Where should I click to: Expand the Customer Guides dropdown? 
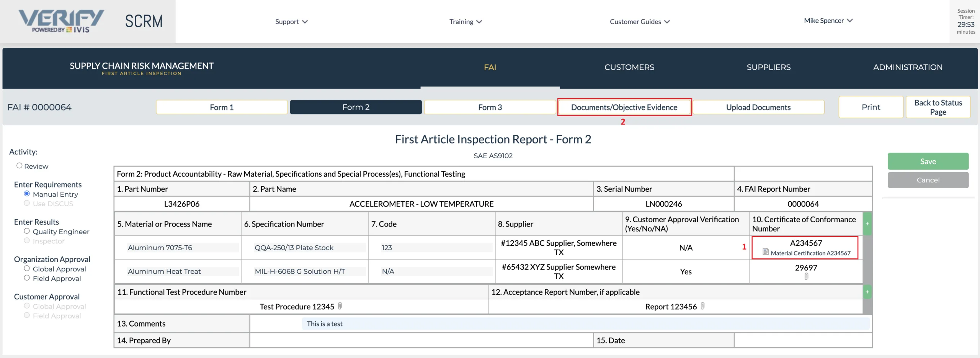pos(640,22)
